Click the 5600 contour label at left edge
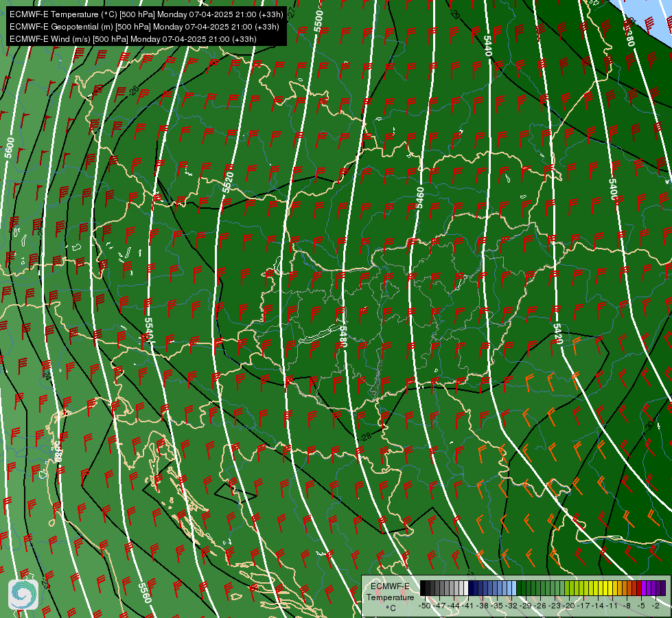Screen dimensions: 672x618 pos(10,148)
